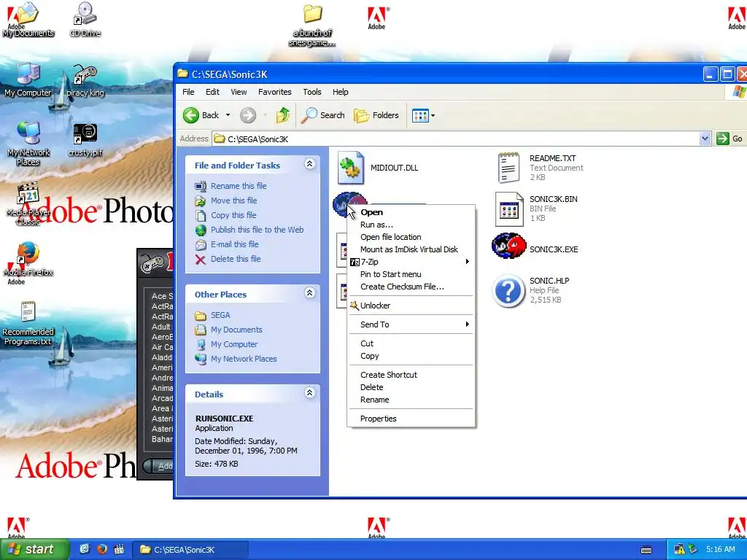Choose Cut in the context menu
Viewport: 747px width, 560px height.
click(x=411, y=344)
